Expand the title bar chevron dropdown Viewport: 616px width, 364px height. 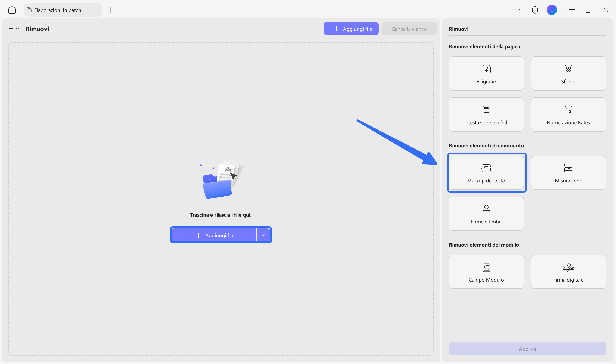tap(517, 10)
